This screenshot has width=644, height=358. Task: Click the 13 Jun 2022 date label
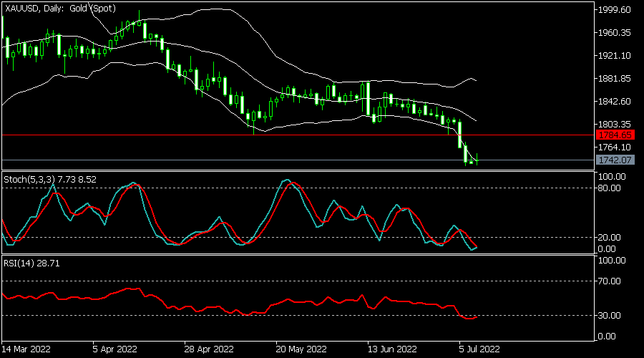(x=392, y=349)
